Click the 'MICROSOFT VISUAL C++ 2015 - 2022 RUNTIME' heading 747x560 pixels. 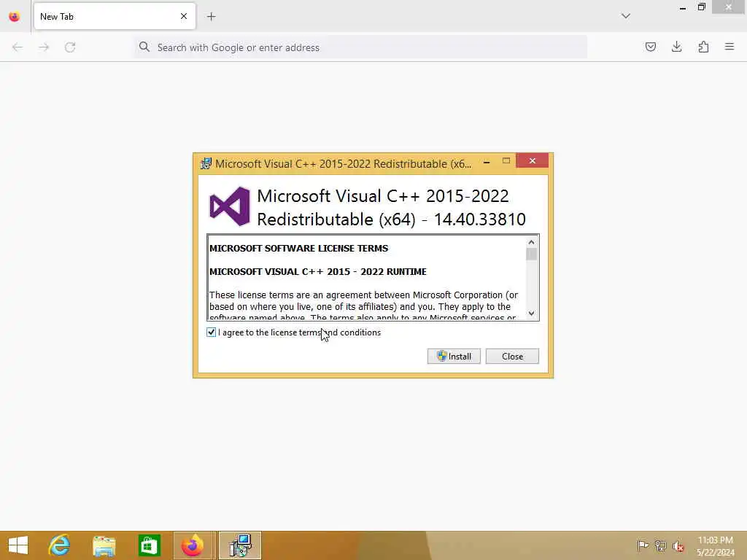pos(318,271)
